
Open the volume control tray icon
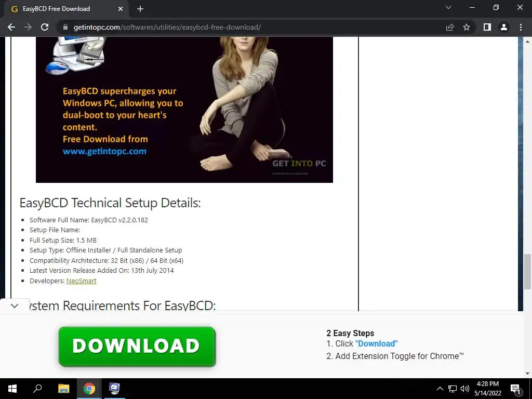[x=465, y=389]
